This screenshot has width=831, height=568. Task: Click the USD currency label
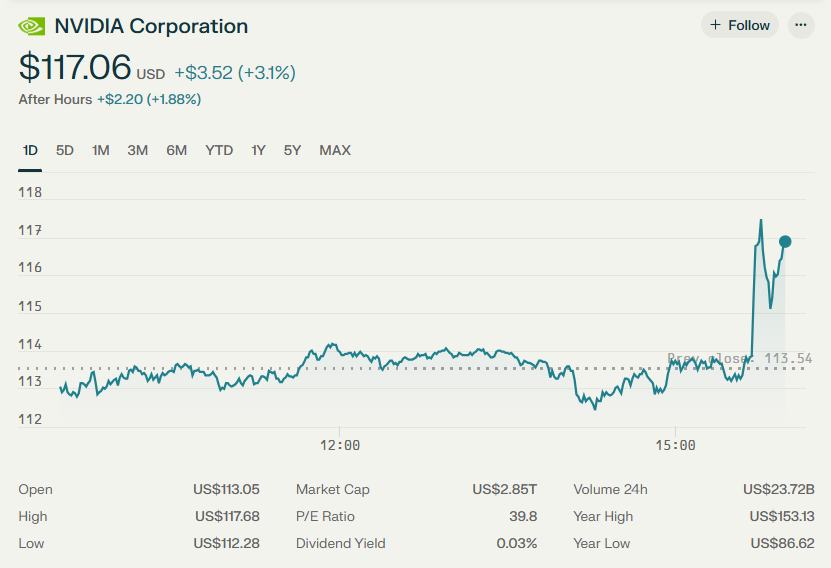point(151,74)
